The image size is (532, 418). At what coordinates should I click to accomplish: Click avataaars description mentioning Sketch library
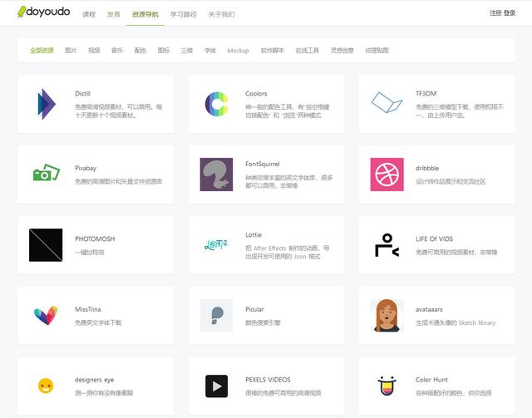coord(456,322)
